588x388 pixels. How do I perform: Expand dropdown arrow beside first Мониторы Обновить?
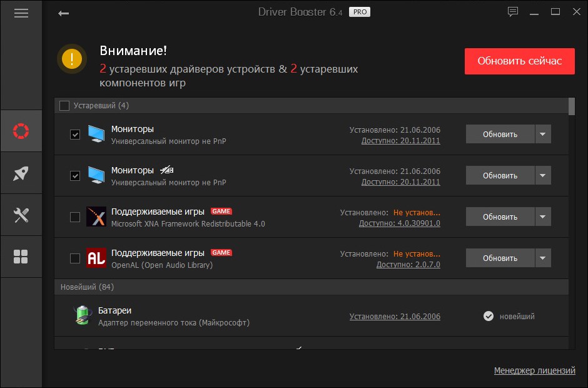(x=543, y=134)
